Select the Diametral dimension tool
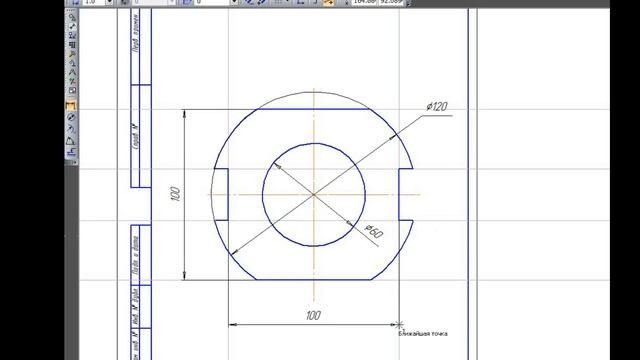 point(71,117)
